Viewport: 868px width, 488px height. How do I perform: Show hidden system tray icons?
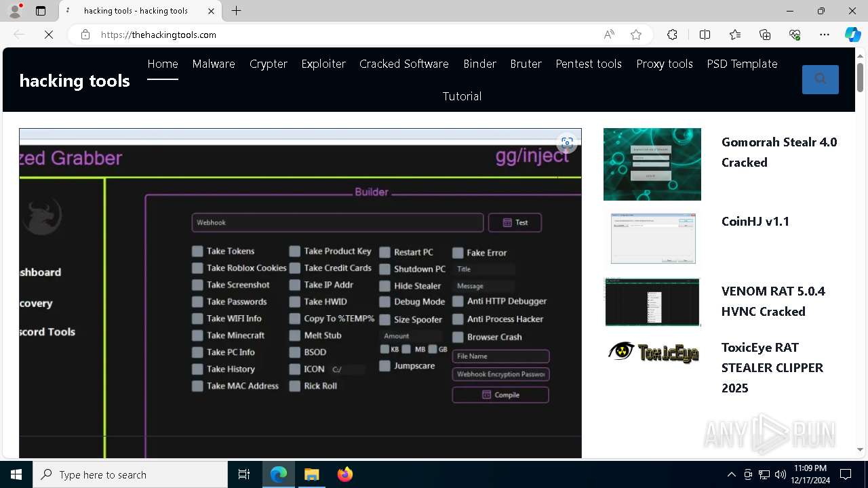click(x=731, y=474)
